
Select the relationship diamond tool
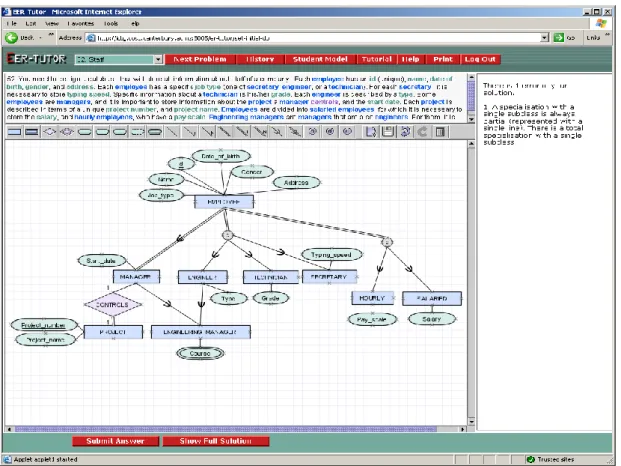click(x=49, y=132)
